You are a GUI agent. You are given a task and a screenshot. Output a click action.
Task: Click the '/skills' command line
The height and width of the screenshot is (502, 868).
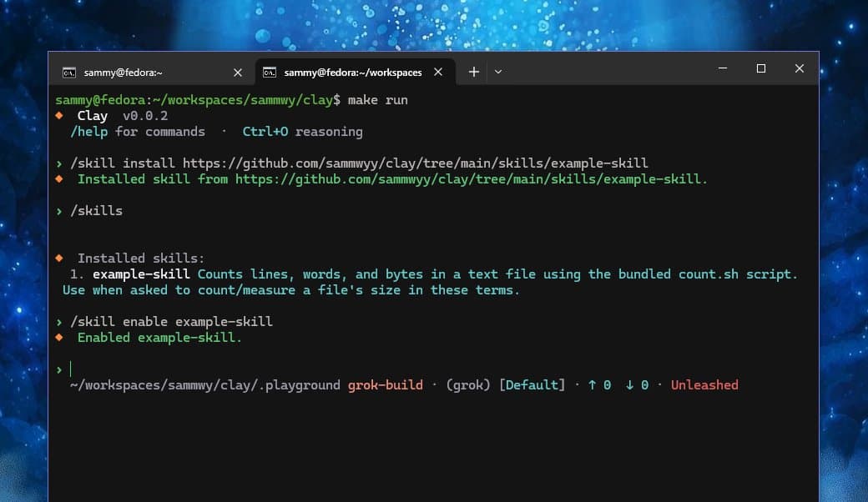(96, 211)
